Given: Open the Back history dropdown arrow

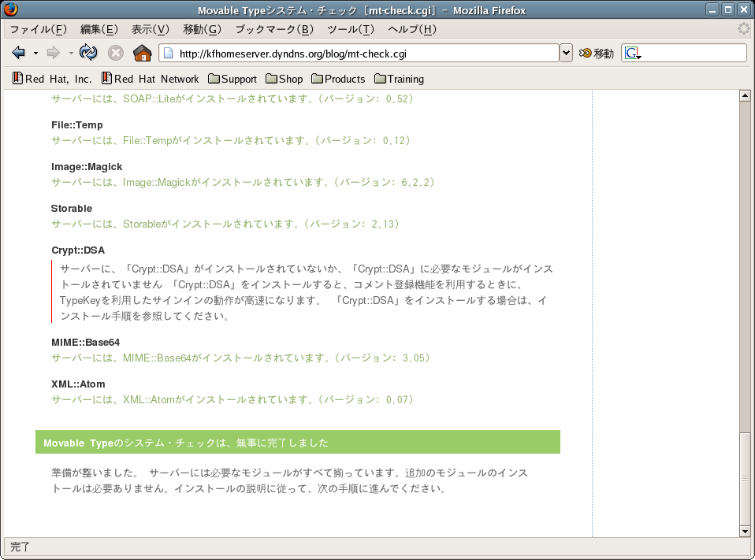Looking at the screenshot, I should [35, 53].
